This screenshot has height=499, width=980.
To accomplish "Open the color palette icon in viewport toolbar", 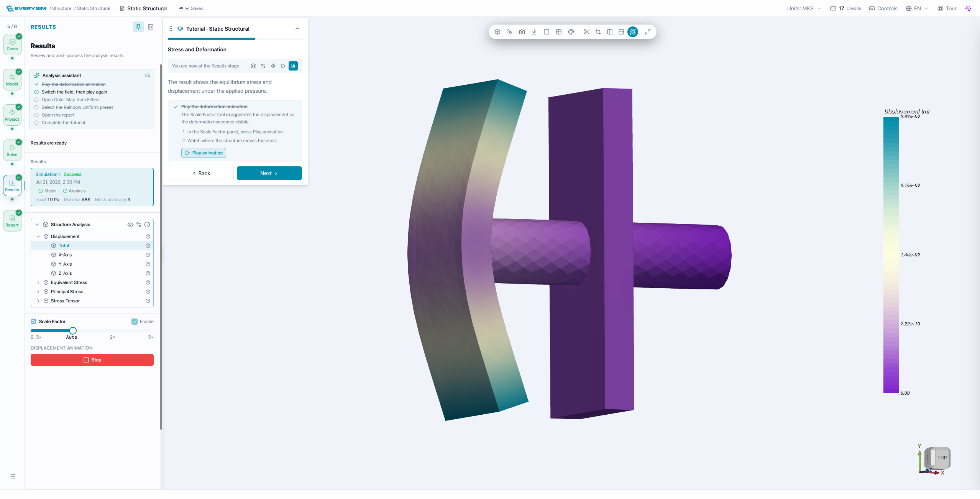I will pyautogui.click(x=571, y=32).
